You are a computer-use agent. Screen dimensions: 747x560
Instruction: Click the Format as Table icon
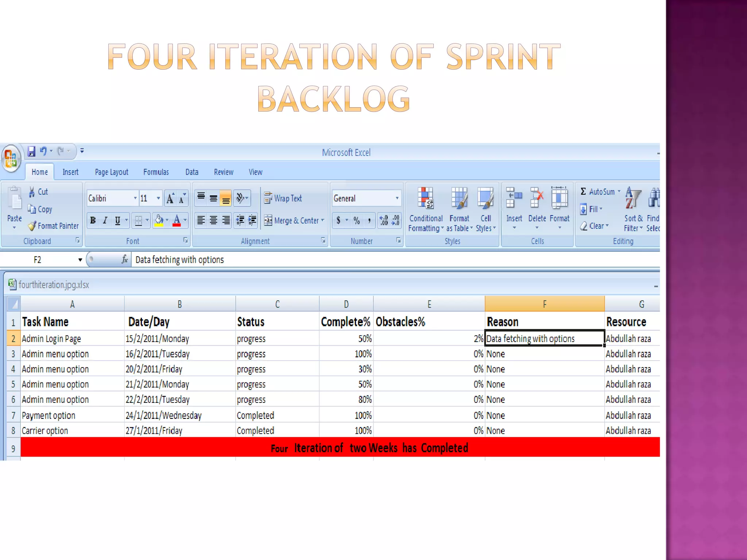(459, 198)
